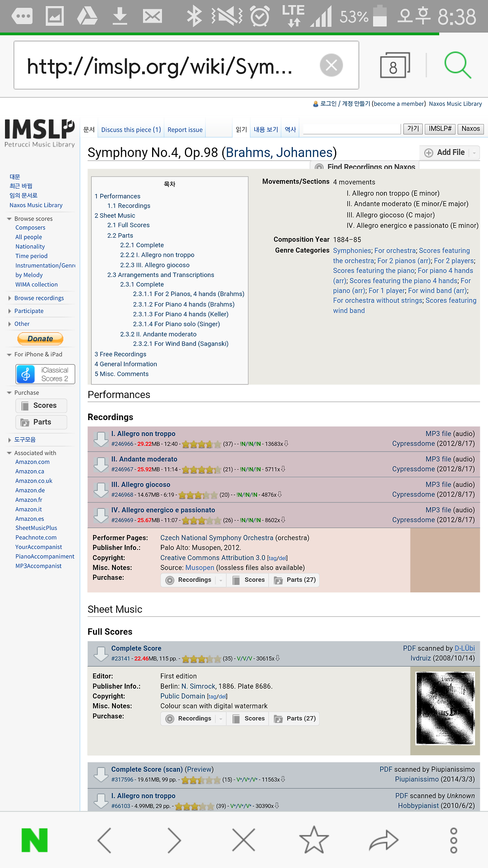Open the Czech National Symphony Orchestra link

point(217,538)
